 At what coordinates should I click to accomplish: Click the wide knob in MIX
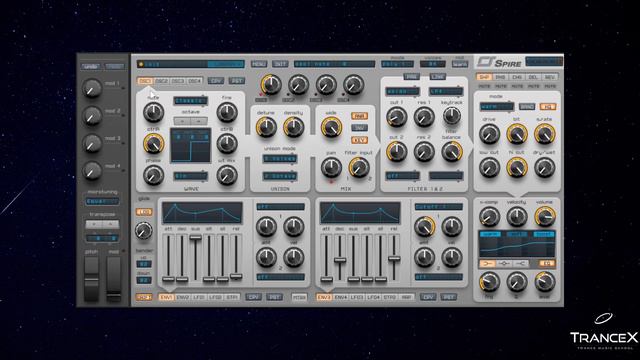pos(331,127)
